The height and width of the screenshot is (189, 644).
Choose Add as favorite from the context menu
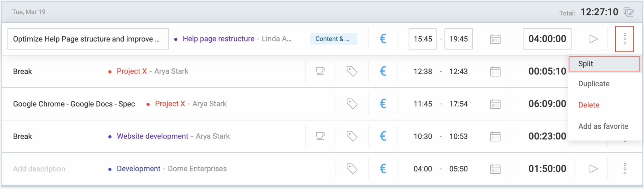tap(603, 126)
